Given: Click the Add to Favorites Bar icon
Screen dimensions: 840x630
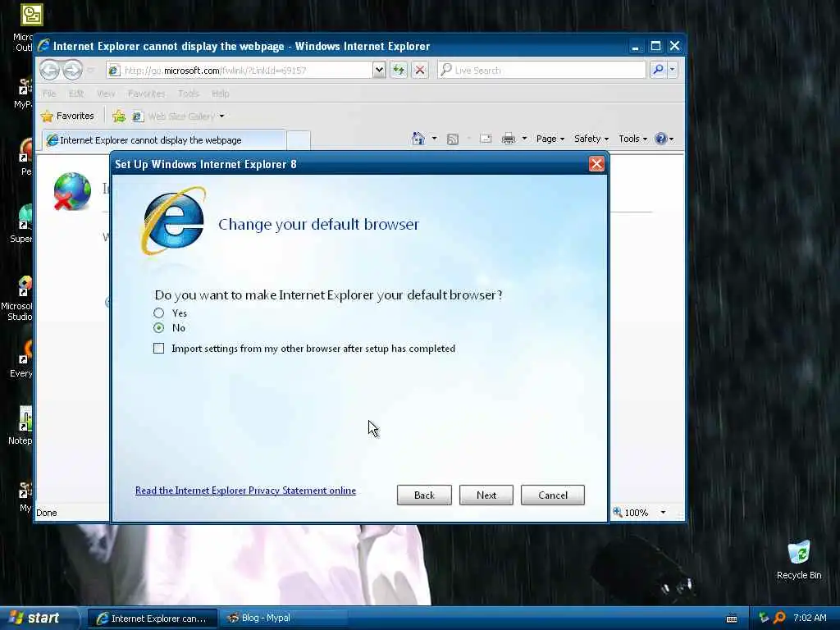Looking at the screenshot, I should click(x=119, y=116).
